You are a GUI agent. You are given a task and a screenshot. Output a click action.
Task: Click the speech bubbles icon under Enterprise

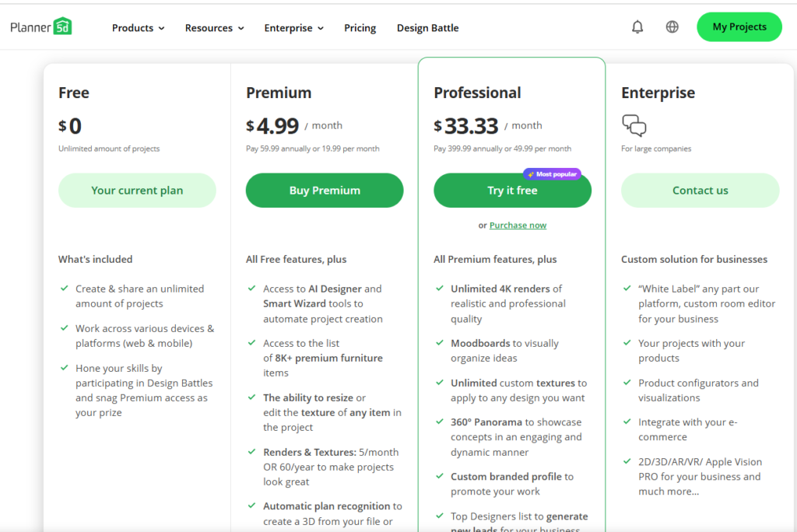pyautogui.click(x=634, y=126)
